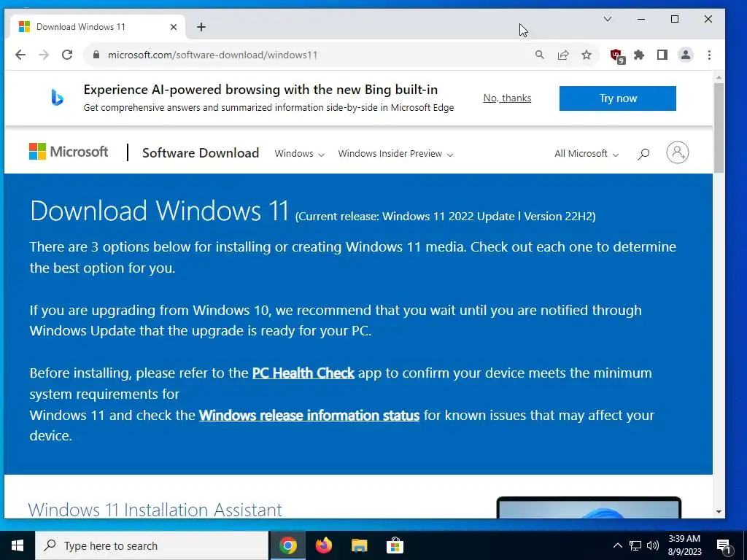Image resolution: width=747 pixels, height=560 pixels.
Task: Click the Software Download heading link
Action: 201,153
